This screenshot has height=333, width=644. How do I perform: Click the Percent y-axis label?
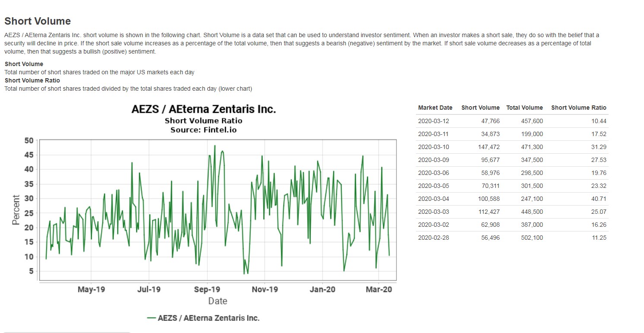(16, 210)
